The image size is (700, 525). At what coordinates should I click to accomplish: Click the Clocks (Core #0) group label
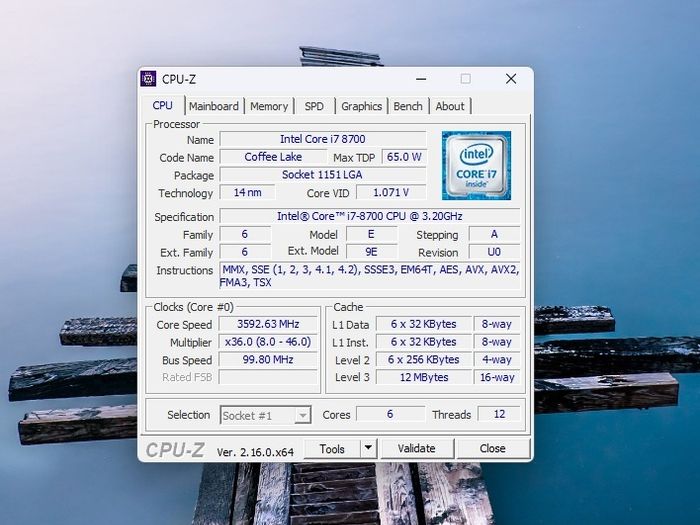pos(193,307)
